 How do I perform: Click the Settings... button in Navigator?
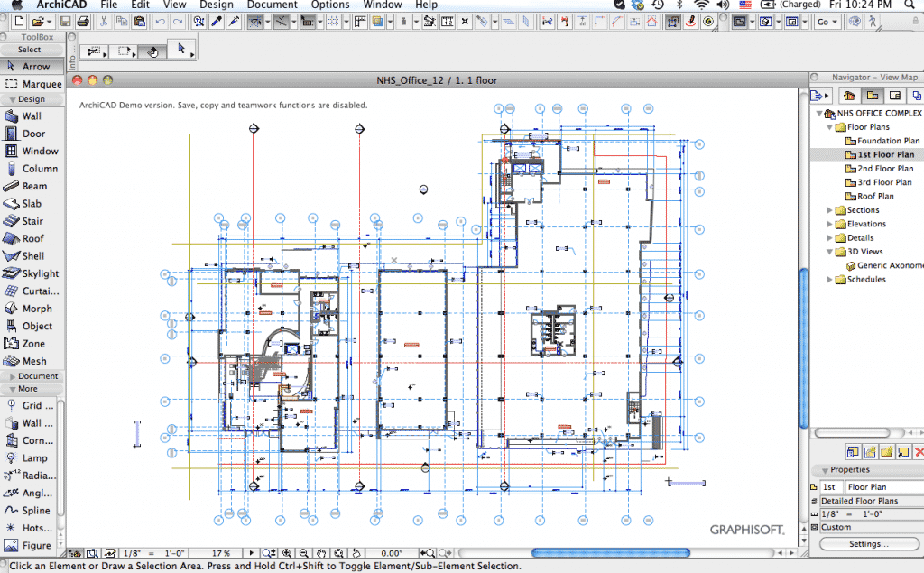tap(868, 543)
